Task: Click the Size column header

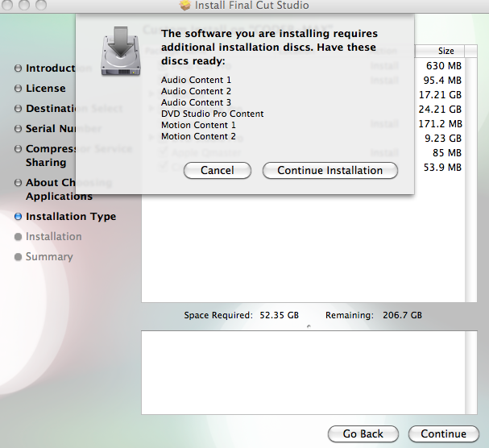Action: (445, 51)
